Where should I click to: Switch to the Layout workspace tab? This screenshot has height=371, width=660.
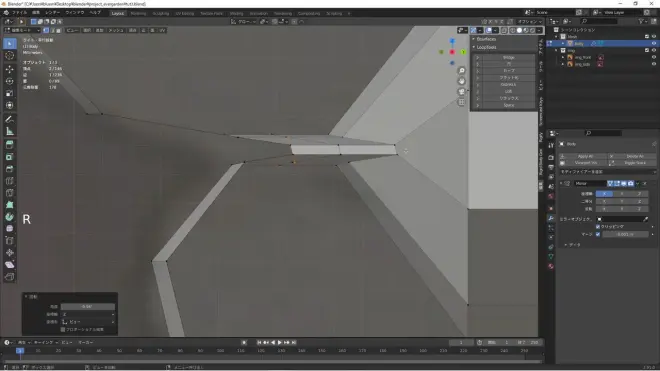(x=117, y=13)
